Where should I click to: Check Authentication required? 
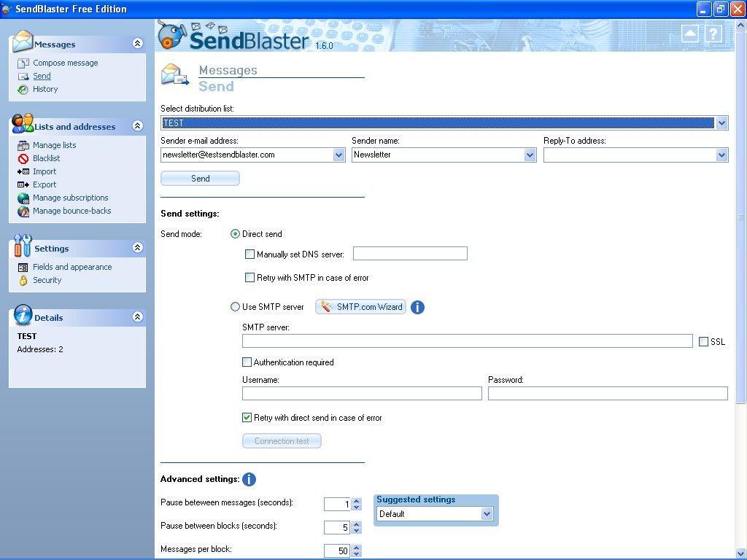click(247, 362)
